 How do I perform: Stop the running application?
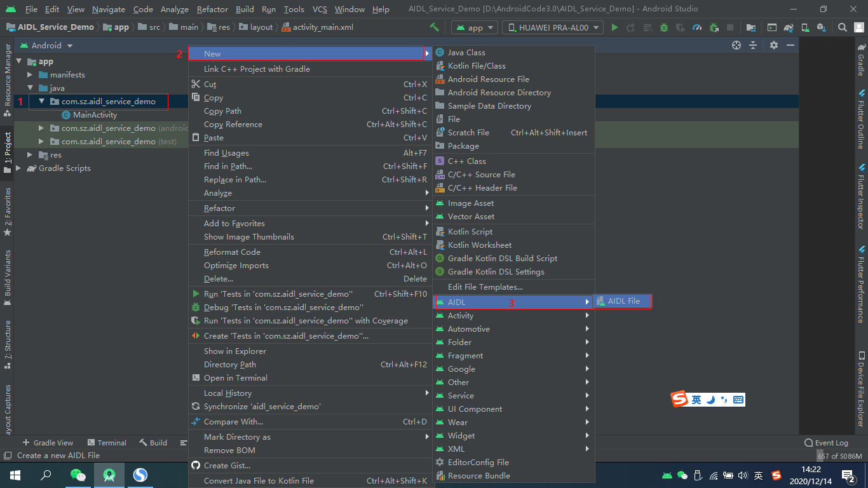coord(730,27)
